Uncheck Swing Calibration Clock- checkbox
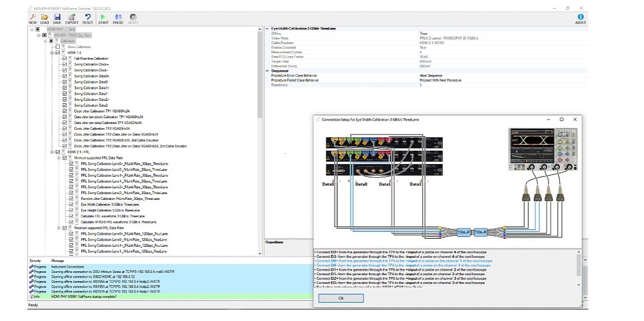 (x=64, y=70)
